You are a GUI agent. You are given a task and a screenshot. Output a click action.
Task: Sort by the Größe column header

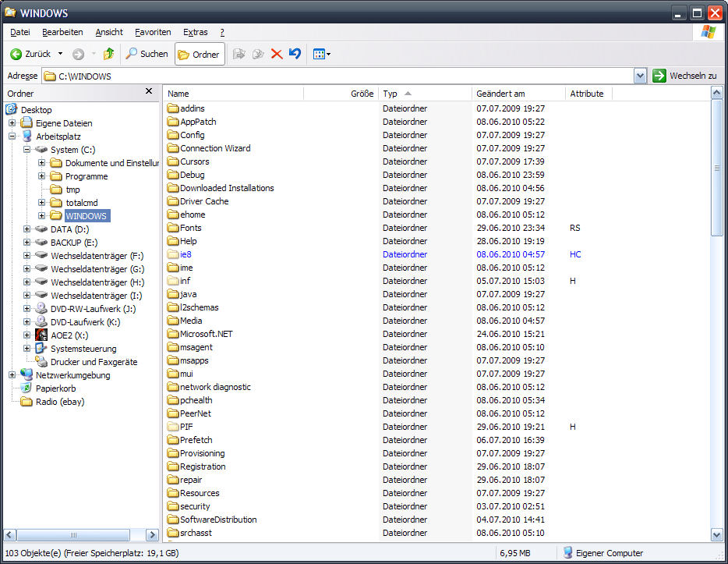click(x=341, y=94)
